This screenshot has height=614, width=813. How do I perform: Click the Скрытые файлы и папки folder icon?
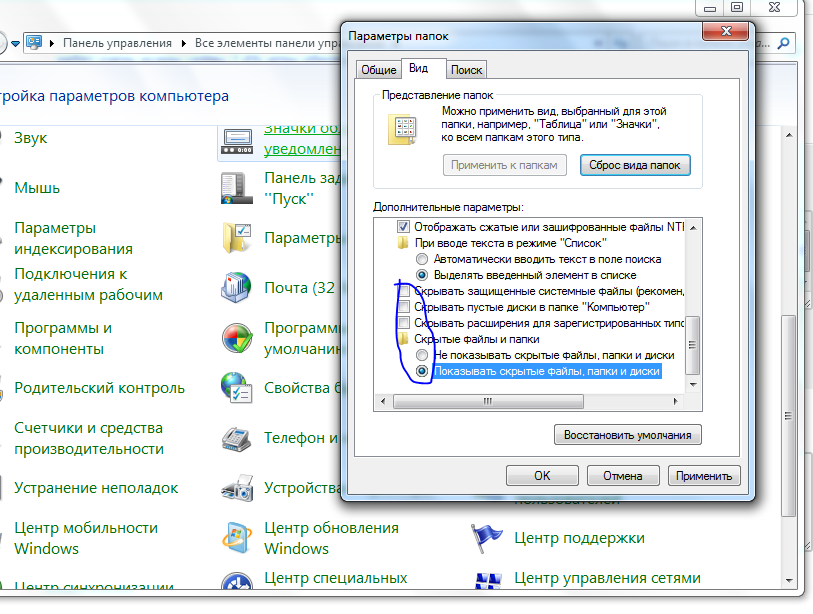(x=403, y=339)
